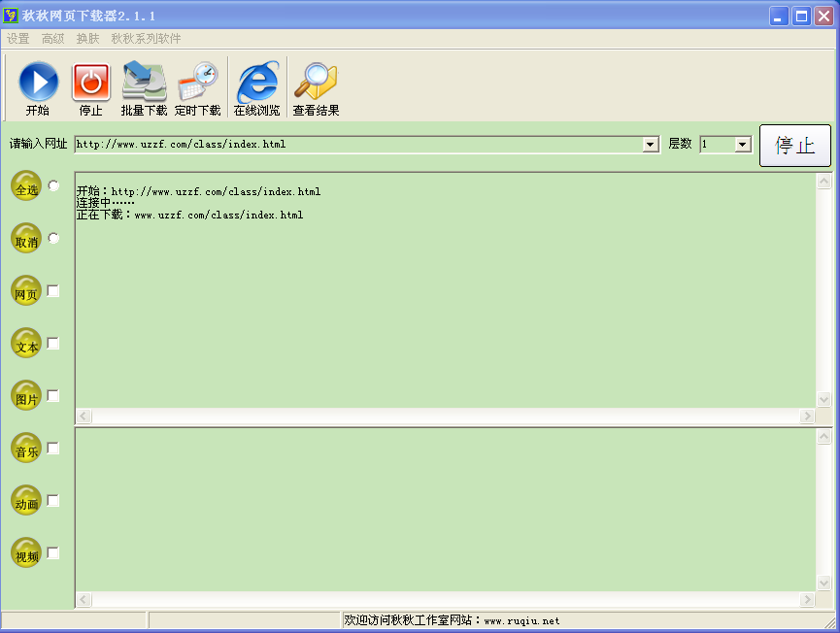Close the 秋秋网页下载器 window

[x=823, y=17]
